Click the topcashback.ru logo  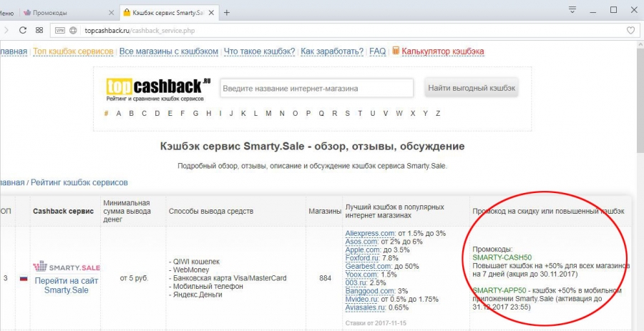(158, 89)
